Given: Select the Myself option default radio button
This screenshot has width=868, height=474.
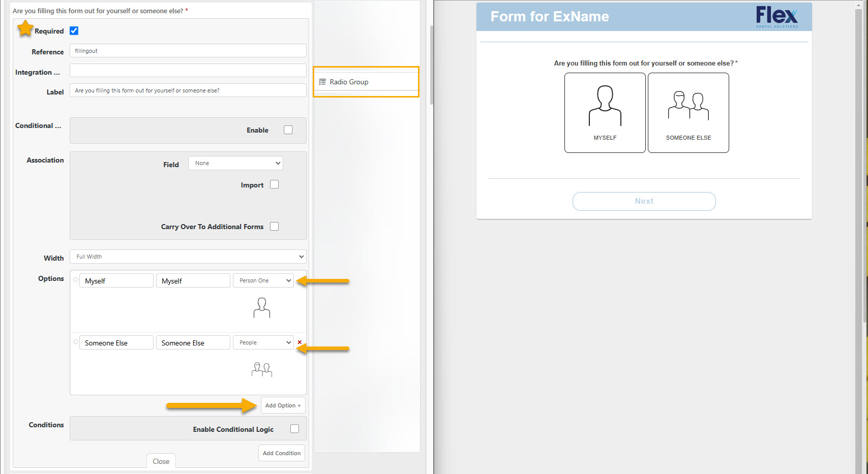Looking at the screenshot, I should 76,279.
